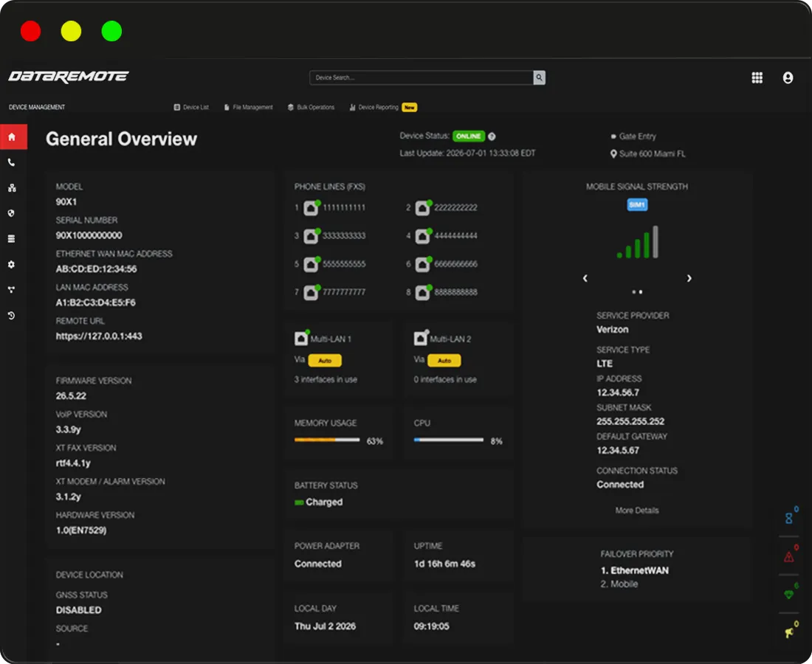Click the More Details link
812x664 pixels.
click(637, 511)
